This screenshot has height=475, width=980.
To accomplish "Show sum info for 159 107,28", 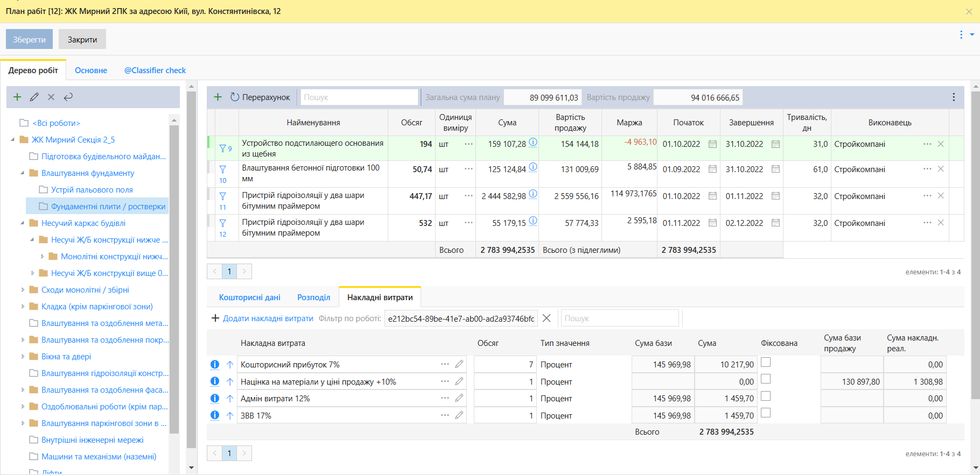I will click(x=533, y=142).
